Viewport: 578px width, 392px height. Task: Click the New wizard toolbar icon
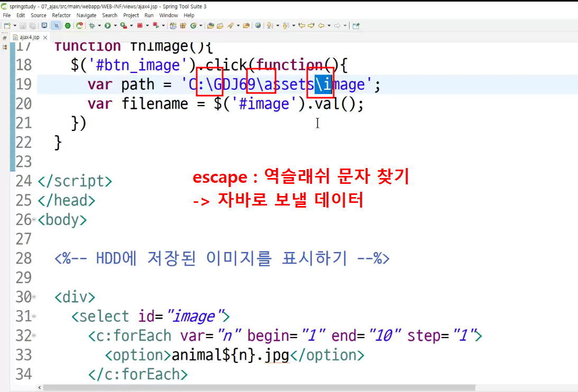(7, 26)
